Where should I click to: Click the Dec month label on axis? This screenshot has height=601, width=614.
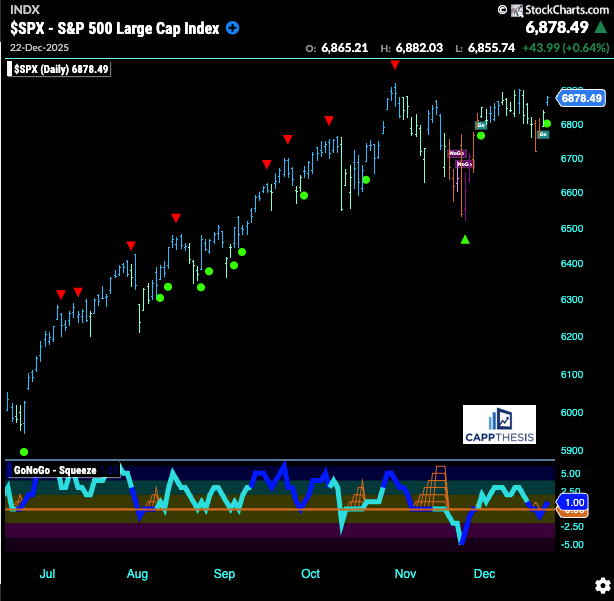[484, 574]
